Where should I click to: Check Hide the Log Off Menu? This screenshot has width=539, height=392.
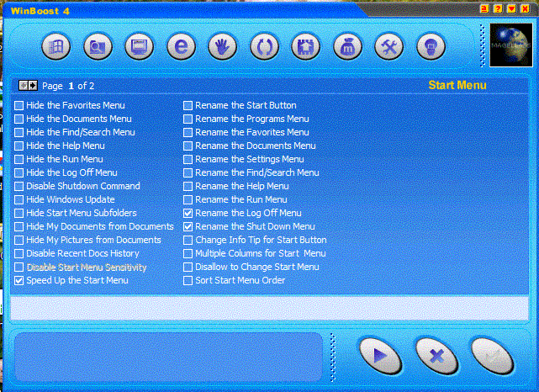tap(18, 172)
